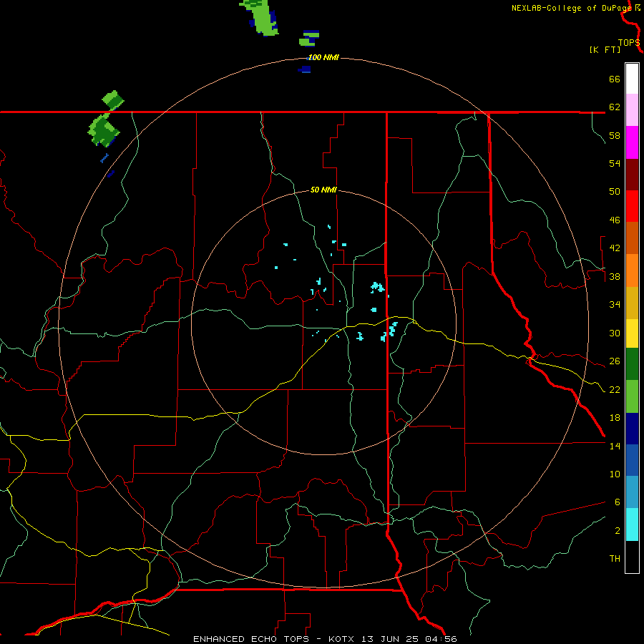
Task: Click the dark green legend segment
Action: click(x=632, y=364)
